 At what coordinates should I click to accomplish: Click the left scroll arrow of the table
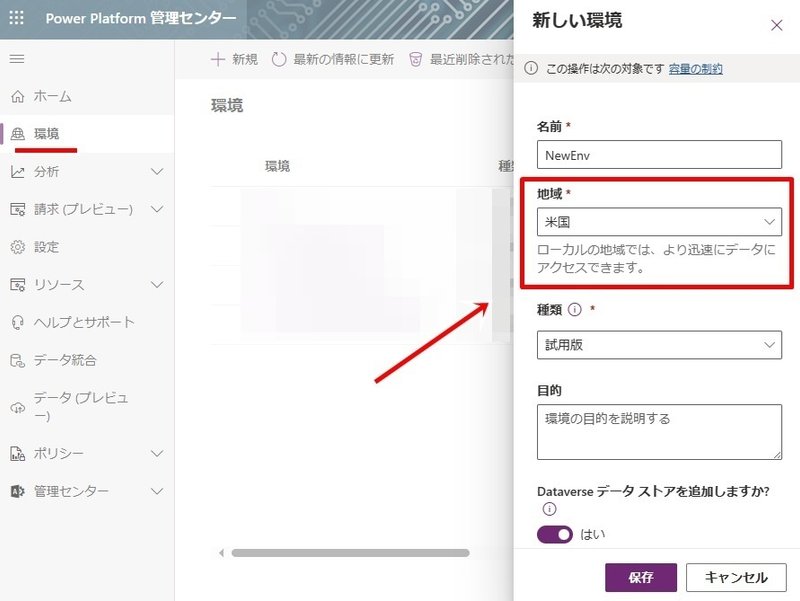point(221,553)
